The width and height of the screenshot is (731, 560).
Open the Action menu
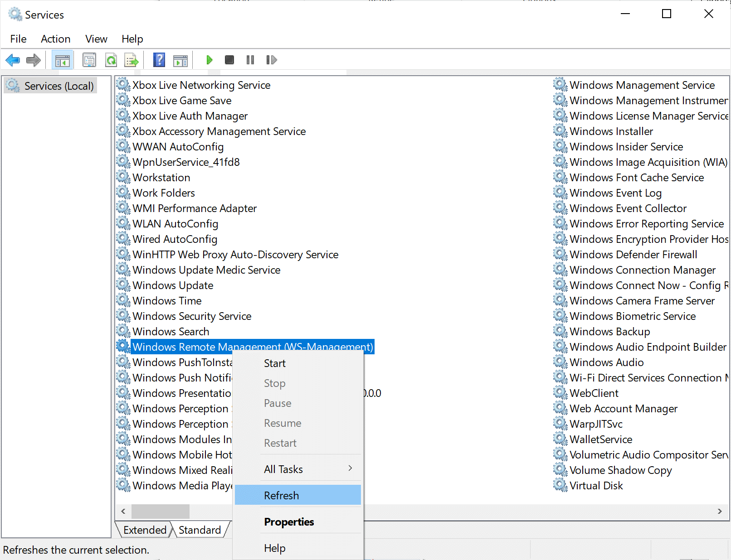[55, 39]
